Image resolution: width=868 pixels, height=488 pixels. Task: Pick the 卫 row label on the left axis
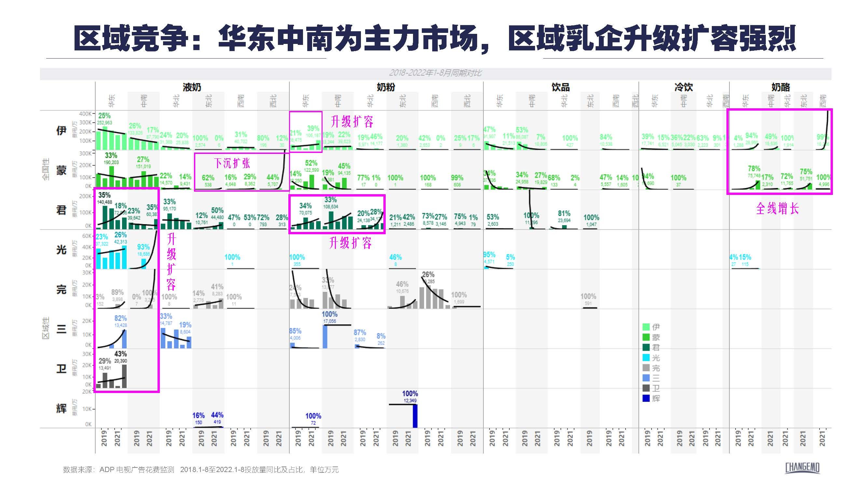[x=61, y=369]
